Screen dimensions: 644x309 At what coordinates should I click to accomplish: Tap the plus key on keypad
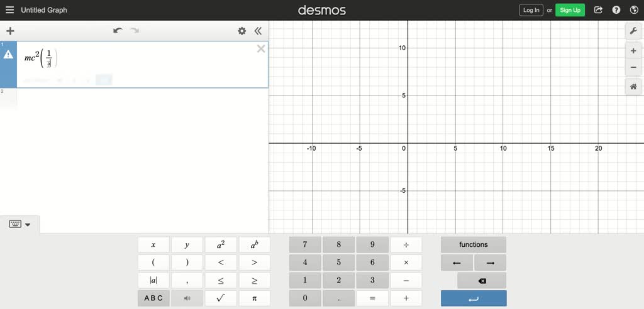click(406, 298)
